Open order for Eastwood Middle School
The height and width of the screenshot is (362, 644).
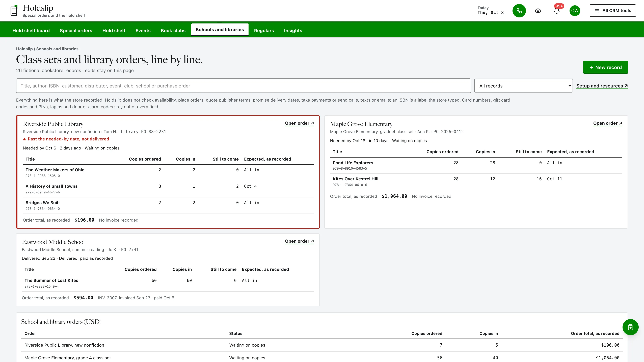click(299, 241)
